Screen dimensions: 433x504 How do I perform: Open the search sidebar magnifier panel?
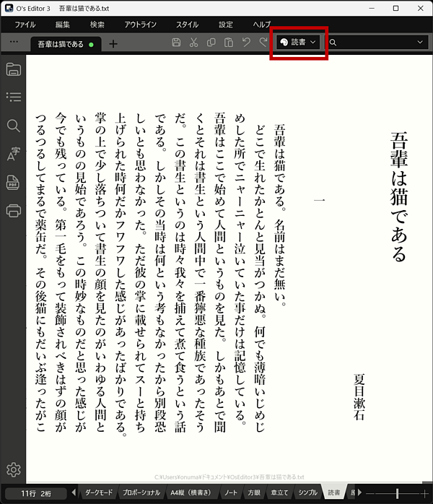tap(14, 126)
